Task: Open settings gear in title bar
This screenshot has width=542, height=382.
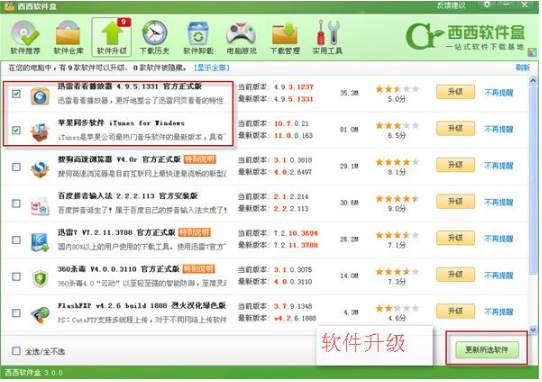Action: pyautogui.click(x=487, y=5)
